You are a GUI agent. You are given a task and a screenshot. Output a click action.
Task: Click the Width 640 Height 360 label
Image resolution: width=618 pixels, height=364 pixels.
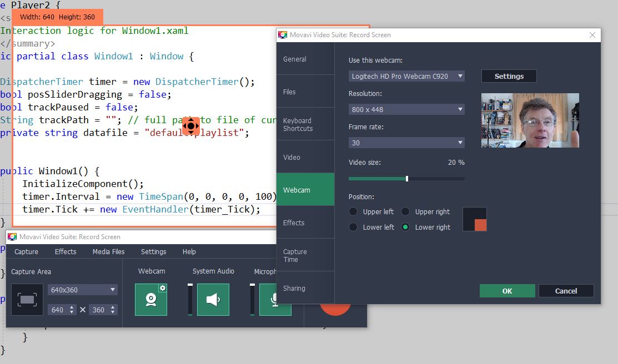(58, 17)
